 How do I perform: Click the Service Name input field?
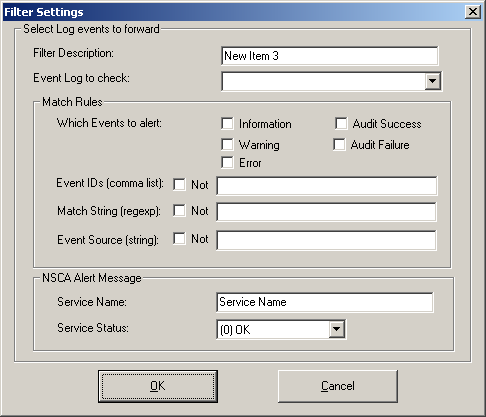(x=325, y=302)
